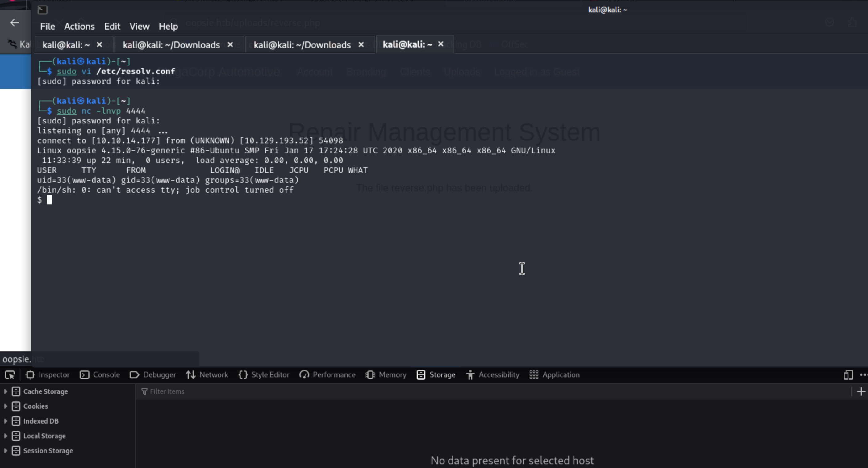This screenshot has height=468, width=868.
Task: Expand the Cache Storage tree
Action: [x=6, y=391]
